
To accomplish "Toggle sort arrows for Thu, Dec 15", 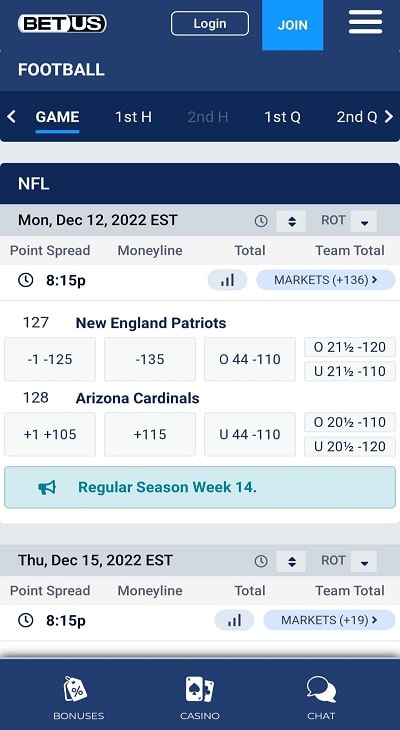I will tap(292, 561).
